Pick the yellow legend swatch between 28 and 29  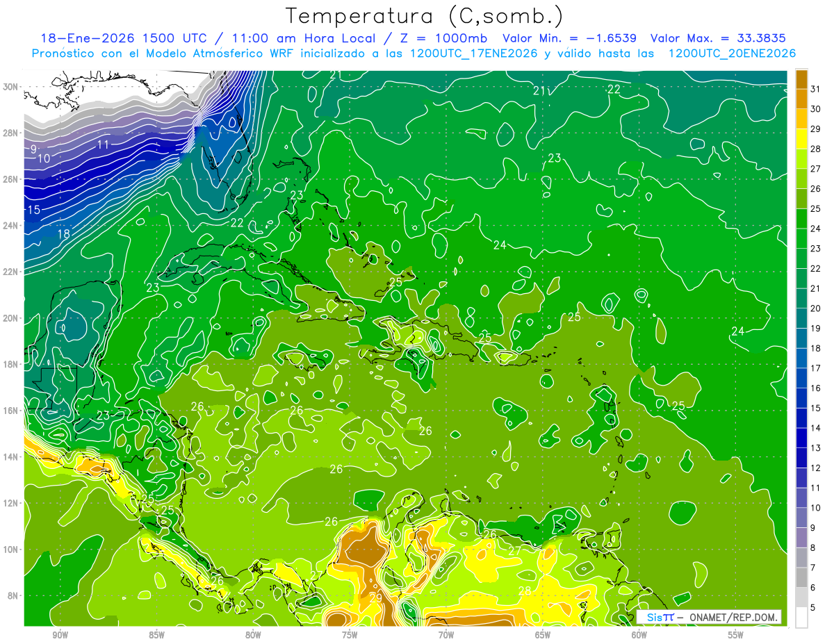click(x=801, y=138)
